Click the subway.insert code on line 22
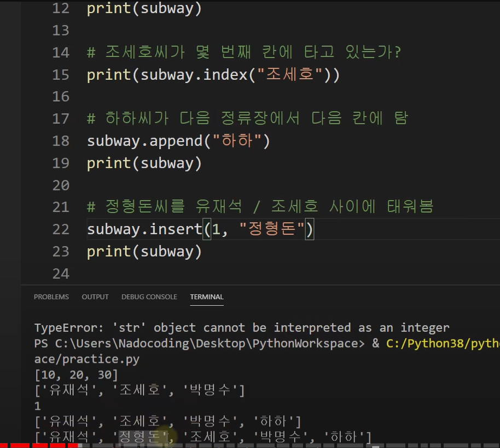 [x=144, y=229]
